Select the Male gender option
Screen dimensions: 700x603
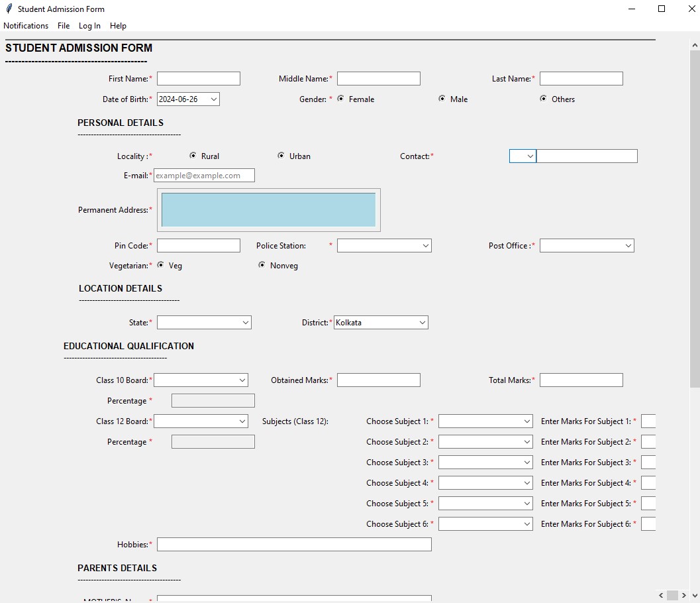[x=442, y=99]
